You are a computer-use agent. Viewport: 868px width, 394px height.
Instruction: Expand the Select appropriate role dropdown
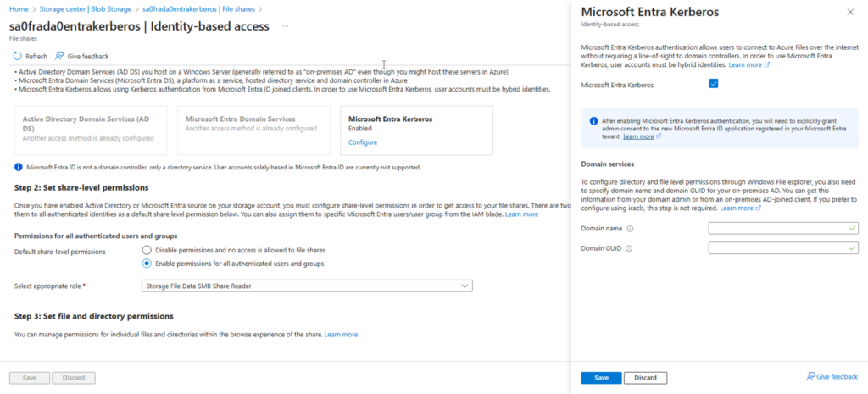(x=307, y=286)
